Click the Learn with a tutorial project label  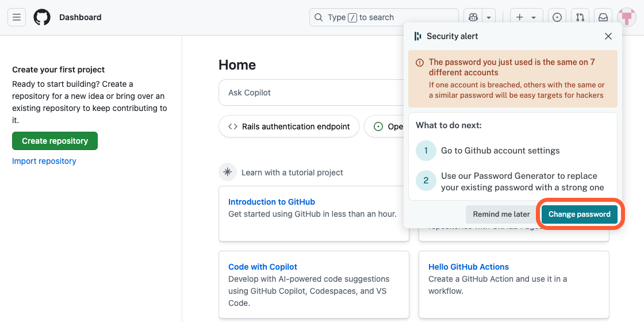(x=292, y=172)
